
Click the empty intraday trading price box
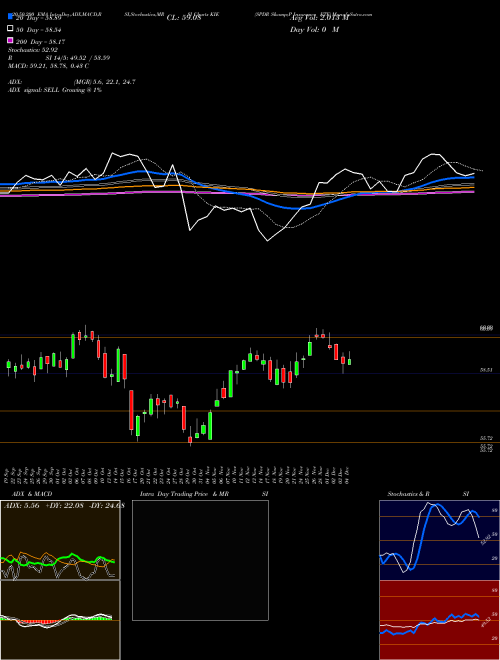[x=200, y=560]
